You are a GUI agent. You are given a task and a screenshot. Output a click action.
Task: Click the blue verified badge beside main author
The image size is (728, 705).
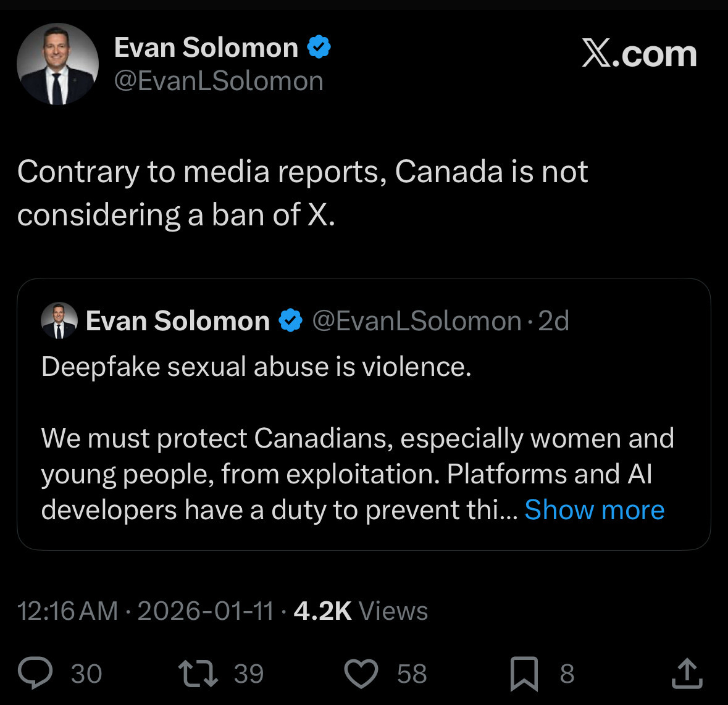(319, 48)
